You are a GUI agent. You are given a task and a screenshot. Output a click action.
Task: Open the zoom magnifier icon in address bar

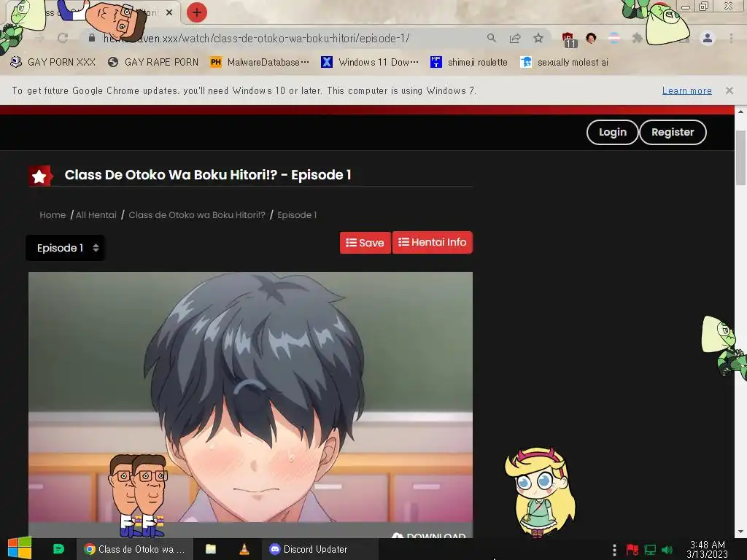pos(492,38)
